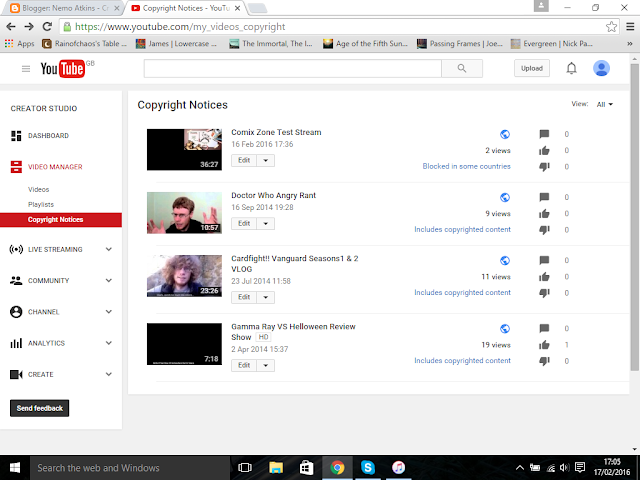
Task: Click the Dashboard icon in sidebar
Action: [16, 136]
